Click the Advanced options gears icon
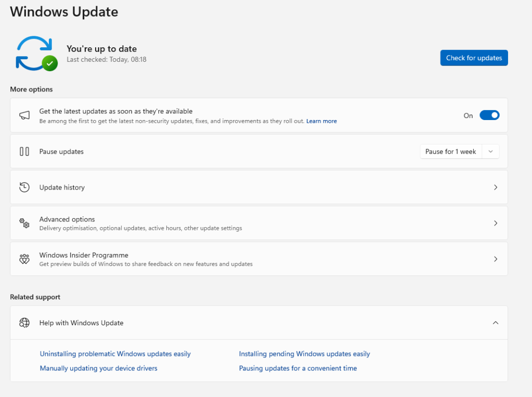Image resolution: width=532 pixels, height=397 pixels. coord(24,223)
